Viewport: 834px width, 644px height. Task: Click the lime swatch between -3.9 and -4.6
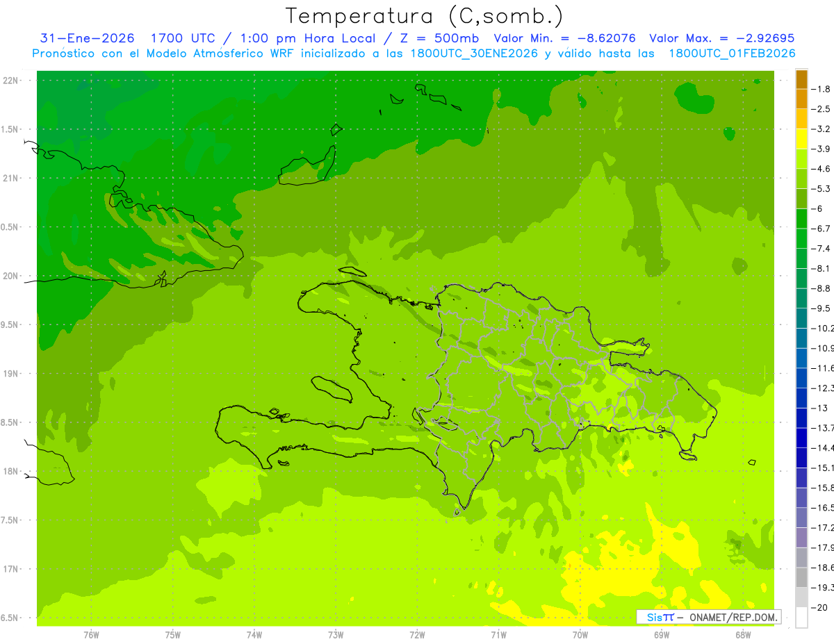pos(801,158)
